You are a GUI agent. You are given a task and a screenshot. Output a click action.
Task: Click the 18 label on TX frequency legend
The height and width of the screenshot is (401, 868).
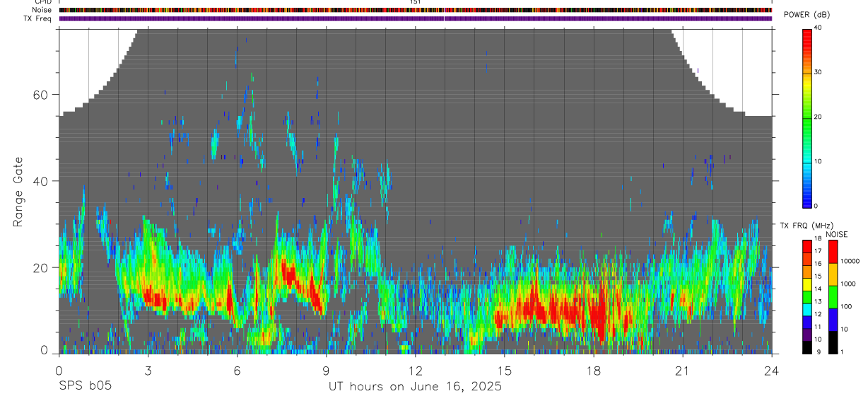point(819,238)
